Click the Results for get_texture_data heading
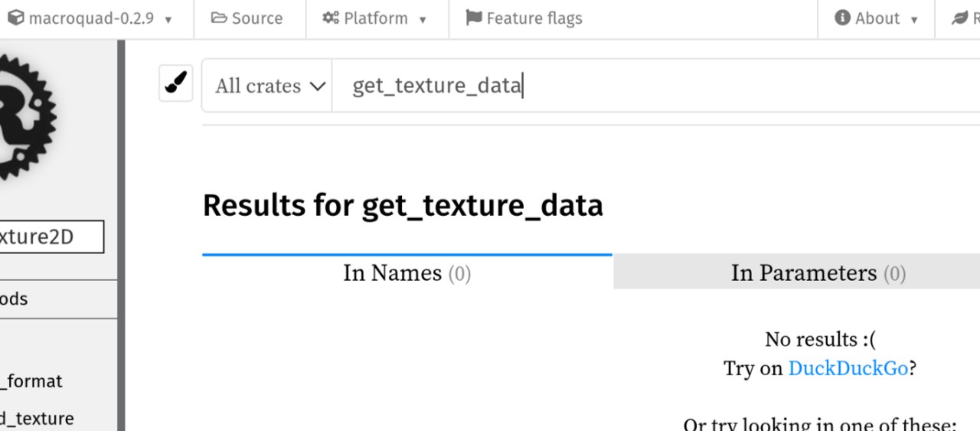This screenshot has width=980, height=431. [403, 206]
